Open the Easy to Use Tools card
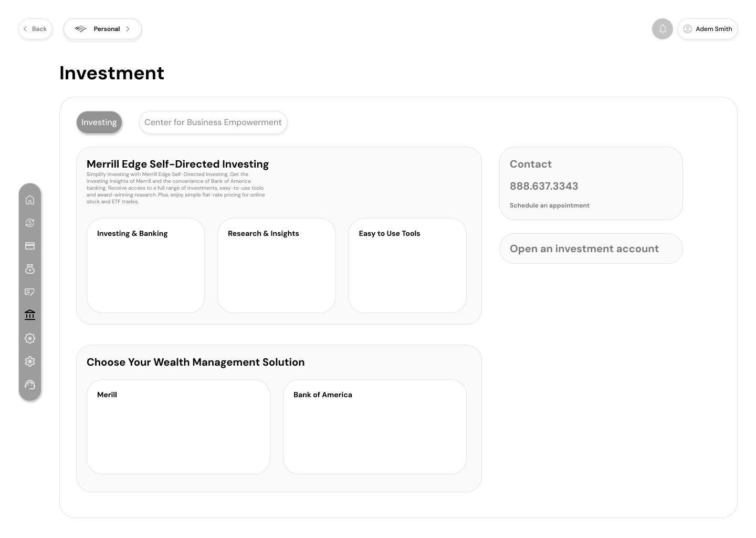756x538 pixels. (407, 265)
